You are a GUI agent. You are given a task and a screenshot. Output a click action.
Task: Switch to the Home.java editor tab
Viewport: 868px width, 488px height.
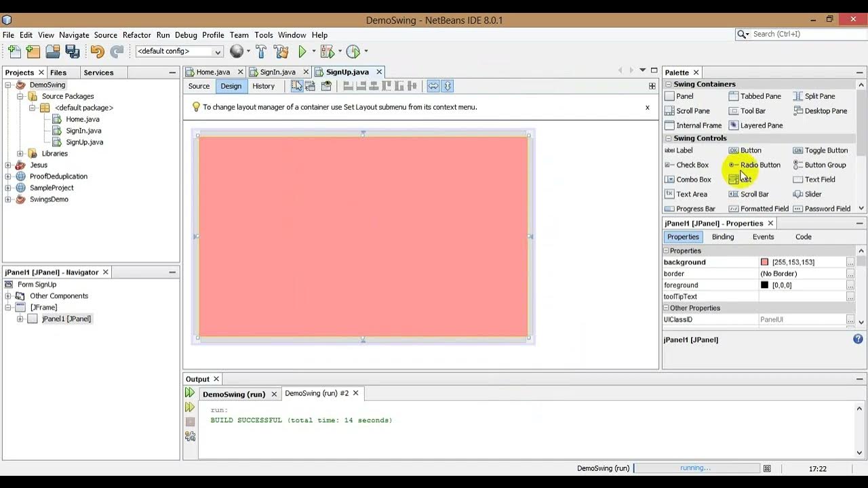point(213,72)
